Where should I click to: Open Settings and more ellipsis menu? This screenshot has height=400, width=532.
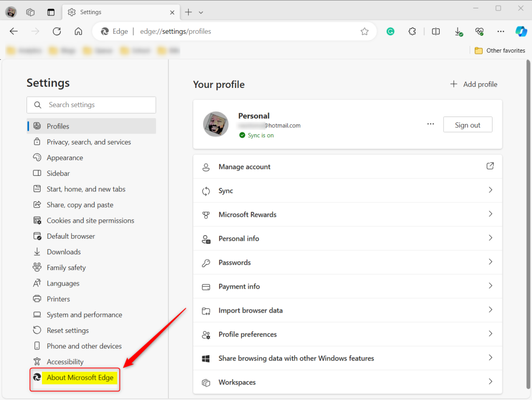click(x=500, y=32)
